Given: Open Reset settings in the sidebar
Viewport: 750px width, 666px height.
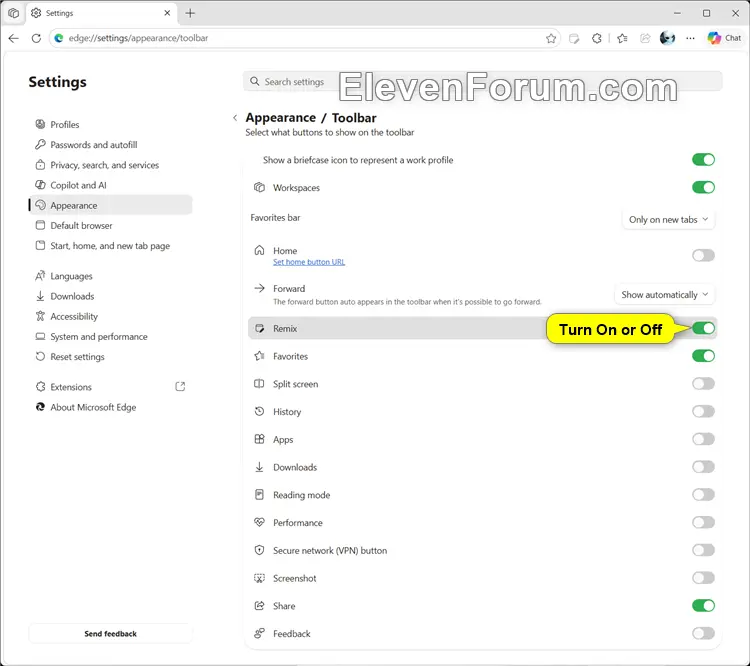Looking at the screenshot, I should tap(110, 356).
